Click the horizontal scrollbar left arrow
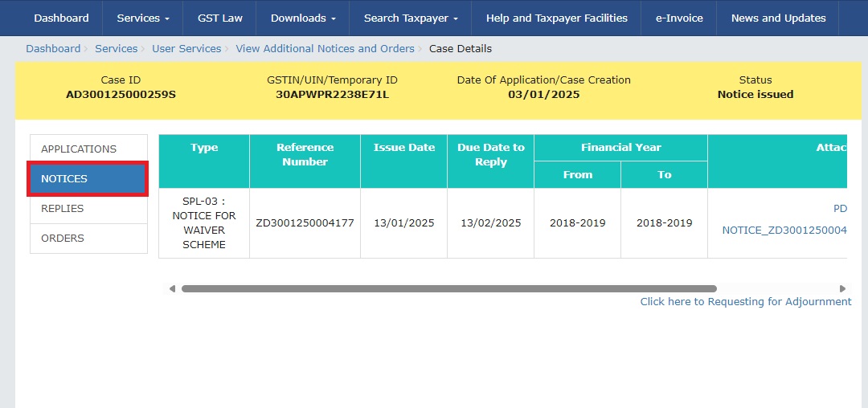 (x=172, y=288)
